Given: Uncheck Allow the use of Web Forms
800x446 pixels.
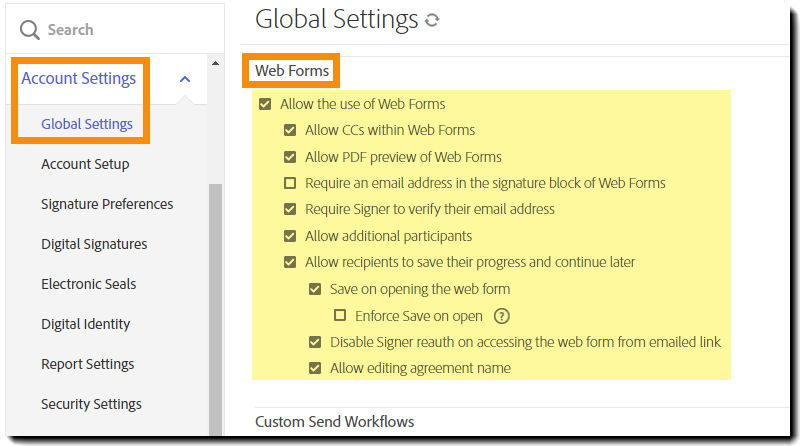Looking at the screenshot, I should click(x=265, y=104).
